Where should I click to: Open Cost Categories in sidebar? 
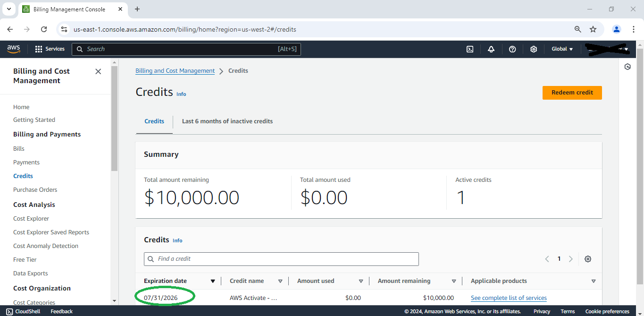click(x=34, y=302)
